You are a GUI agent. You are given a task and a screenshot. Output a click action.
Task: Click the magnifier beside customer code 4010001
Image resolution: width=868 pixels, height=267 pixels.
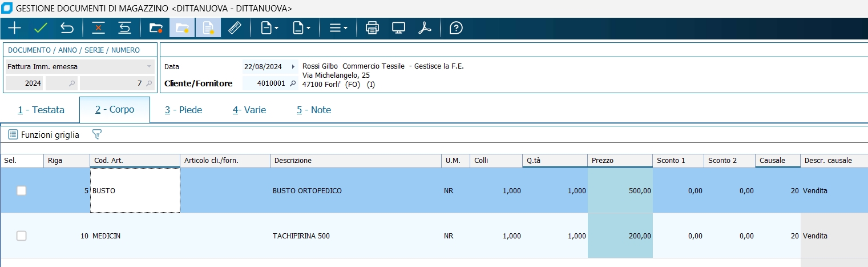pos(293,83)
